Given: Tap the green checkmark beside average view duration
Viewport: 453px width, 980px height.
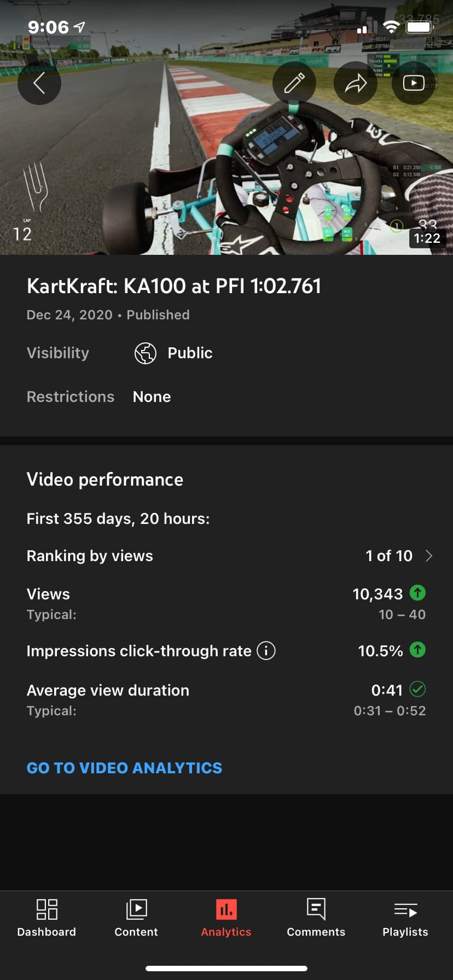Looking at the screenshot, I should coord(417,689).
